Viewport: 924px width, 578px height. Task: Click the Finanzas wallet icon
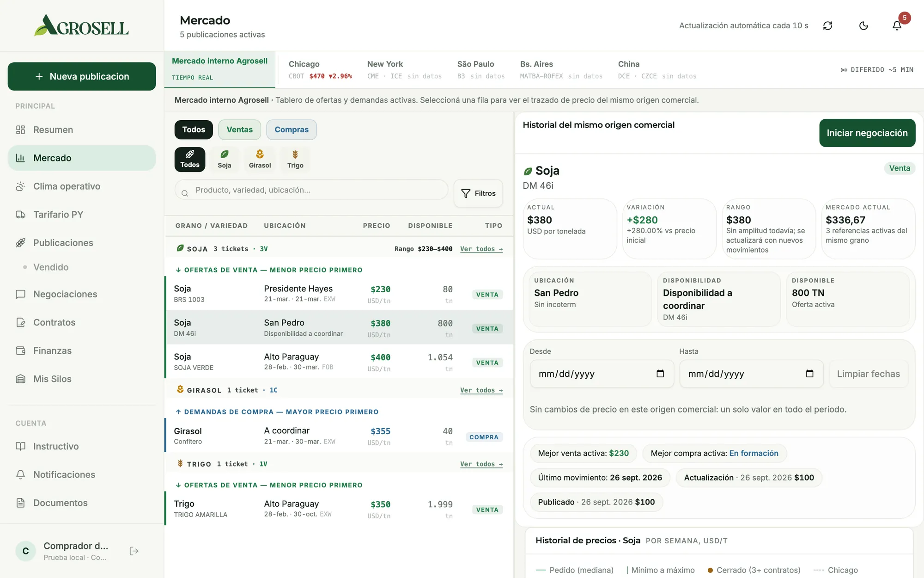[20, 350]
